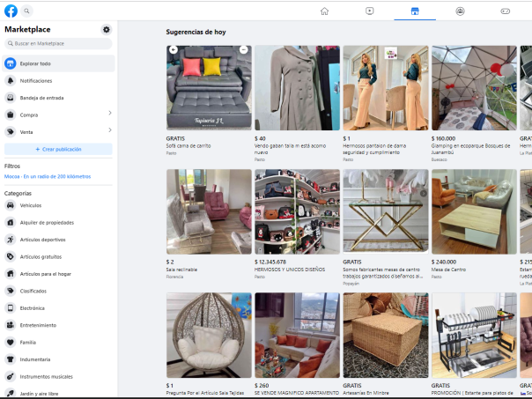Image resolution: width=532 pixels, height=399 pixels.
Task: Open Marketplace settings gear icon
Action: point(107,29)
